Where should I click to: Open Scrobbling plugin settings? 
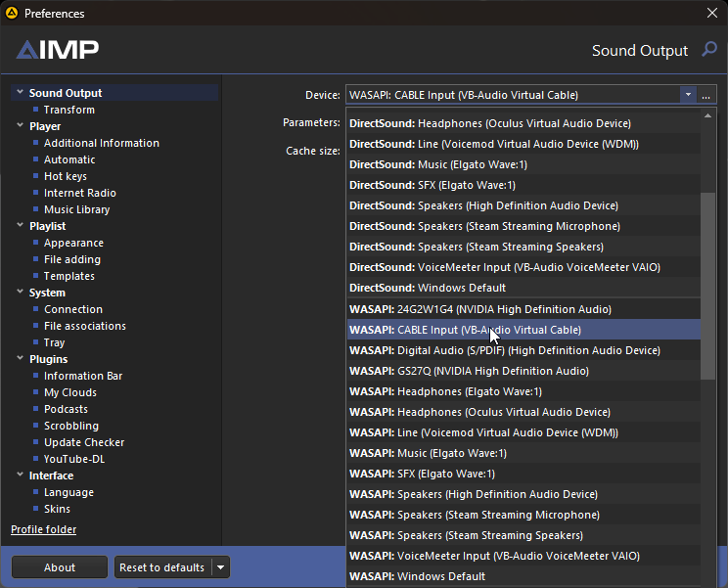[x=71, y=426]
